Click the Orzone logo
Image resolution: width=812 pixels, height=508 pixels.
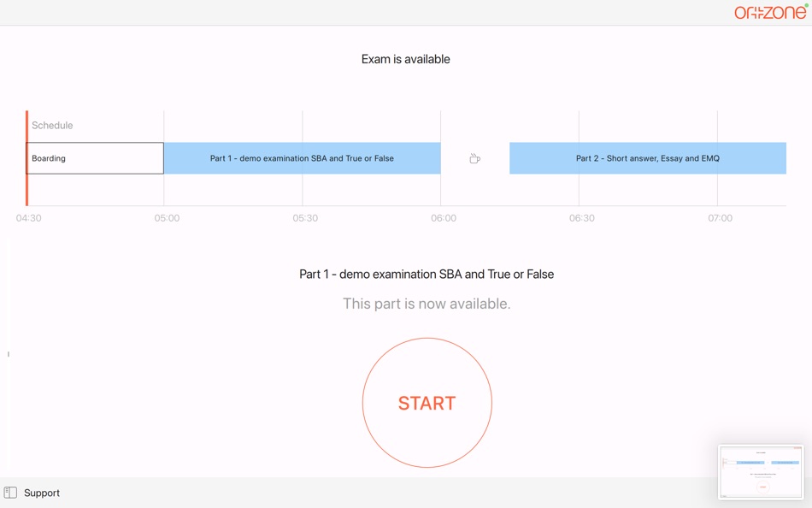point(769,13)
